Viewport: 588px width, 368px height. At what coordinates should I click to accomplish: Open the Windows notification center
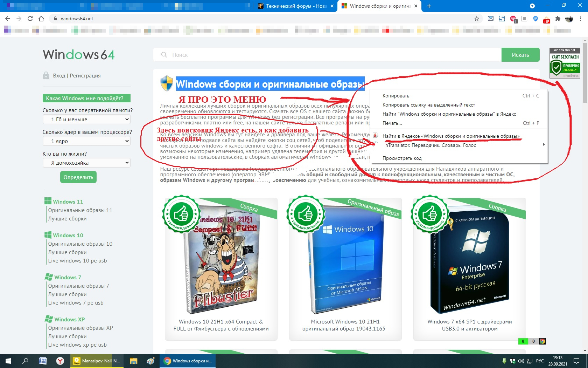tap(576, 361)
